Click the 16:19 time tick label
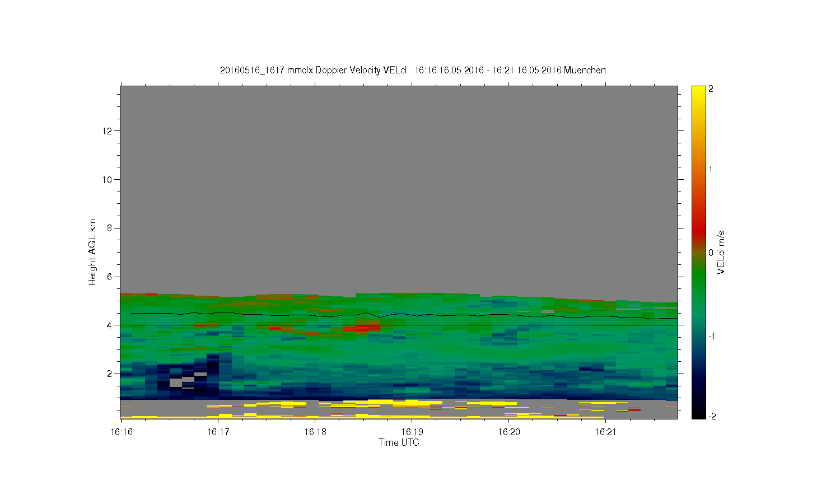This screenshot has height=504, width=840. [412, 432]
